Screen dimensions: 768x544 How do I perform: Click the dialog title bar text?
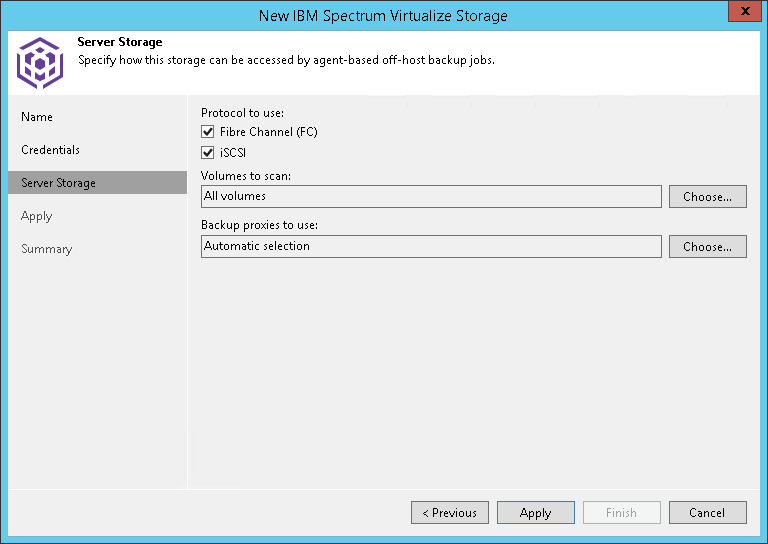click(383, 16)
